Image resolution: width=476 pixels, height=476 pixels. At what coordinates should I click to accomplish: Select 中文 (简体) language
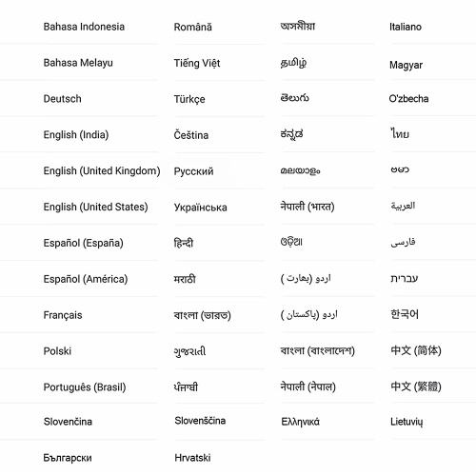pos(416,350)
